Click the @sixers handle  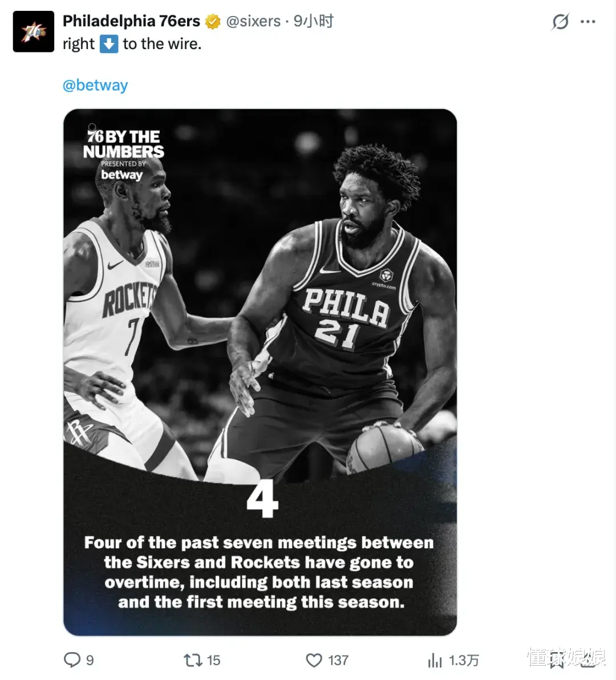[x=254, y=21]
